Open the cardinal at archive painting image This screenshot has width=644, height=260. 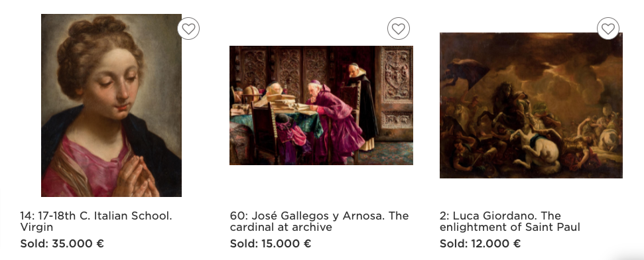tap(321, 105)
